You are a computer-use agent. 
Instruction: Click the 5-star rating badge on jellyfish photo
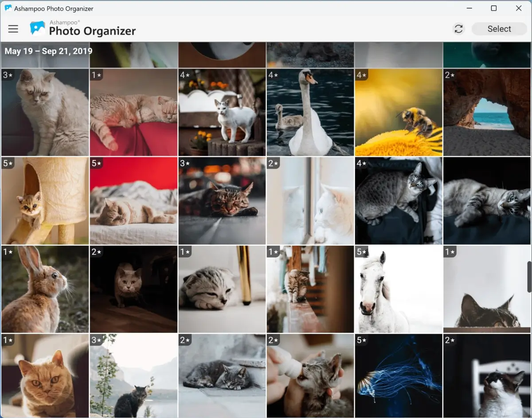click(x=362, y=340)
